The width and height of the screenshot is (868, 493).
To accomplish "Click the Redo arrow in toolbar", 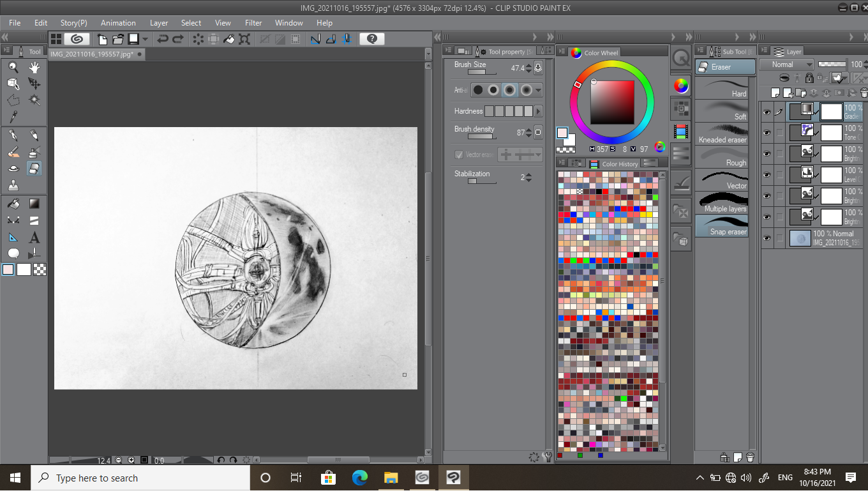I will 178,39.
